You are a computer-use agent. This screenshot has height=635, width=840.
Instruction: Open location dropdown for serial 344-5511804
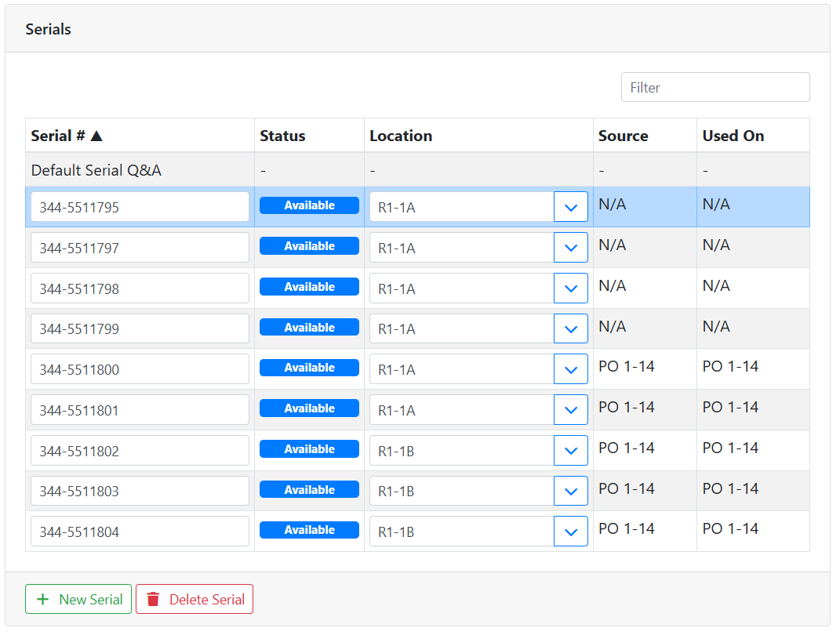tap(570, 532)
